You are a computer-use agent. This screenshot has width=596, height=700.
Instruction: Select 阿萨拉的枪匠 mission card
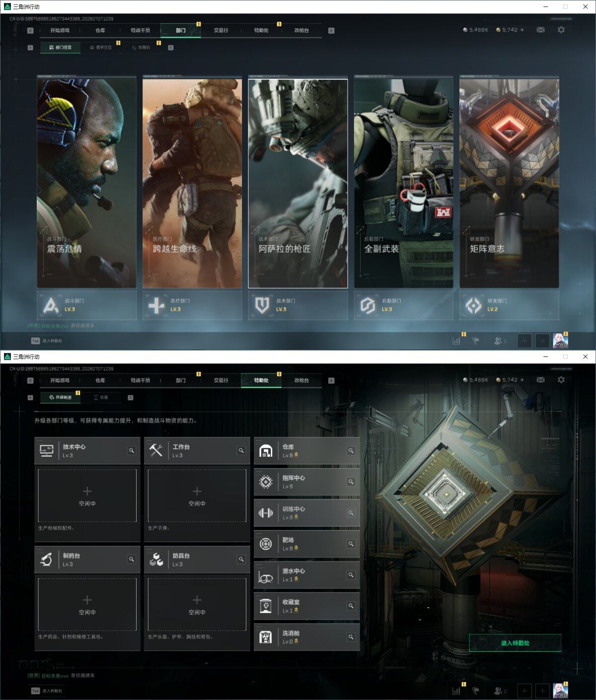pos(298,182)
